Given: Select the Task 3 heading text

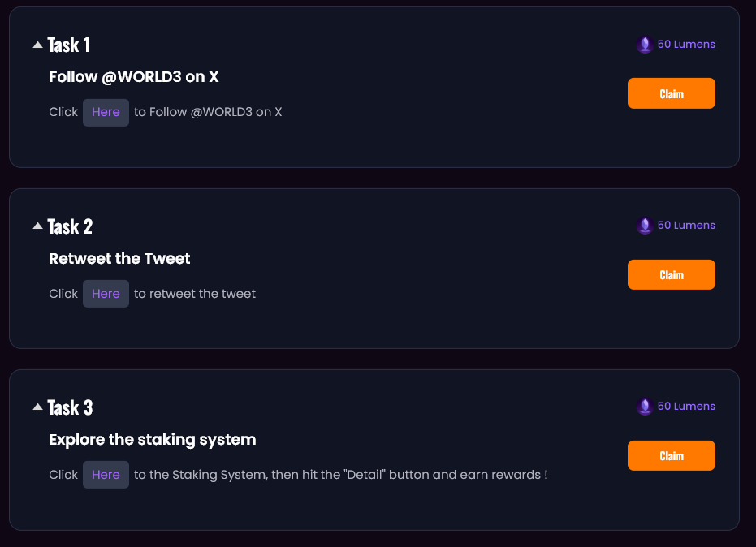Looking at the screenshot, I should (70, 407).
